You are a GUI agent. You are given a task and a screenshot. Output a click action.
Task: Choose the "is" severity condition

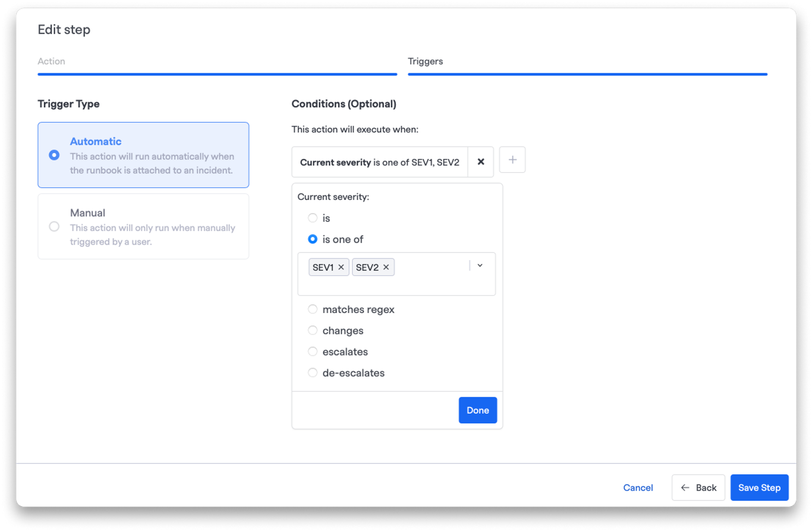click(313, 218)
